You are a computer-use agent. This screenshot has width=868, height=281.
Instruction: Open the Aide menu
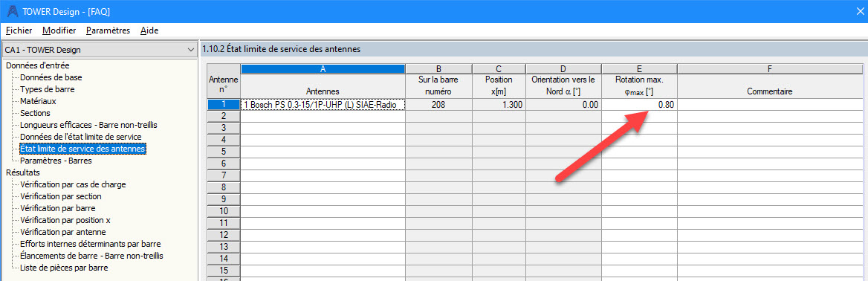pyautogui.click(x=149, y=30)
